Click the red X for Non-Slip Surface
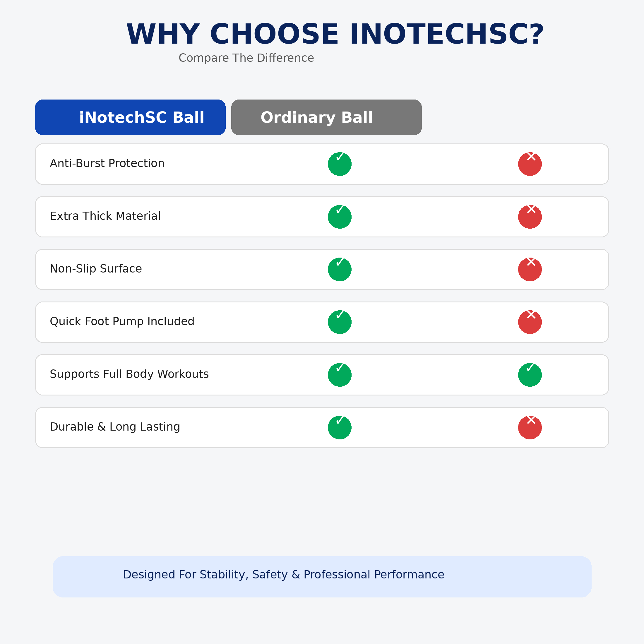The image size is (644, 644). (530, 269)
